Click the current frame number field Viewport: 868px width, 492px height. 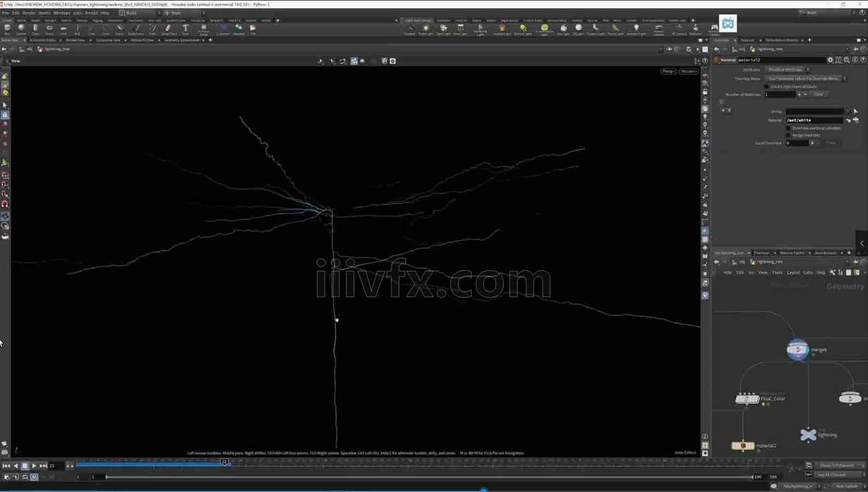click(55, 466)
